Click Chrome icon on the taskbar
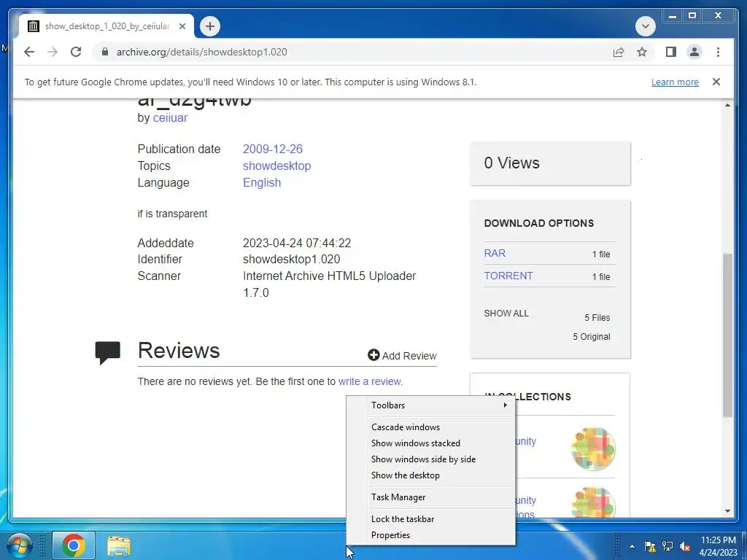Image resolution: width=747 pixels, height=560 pixels. [74, 545]
